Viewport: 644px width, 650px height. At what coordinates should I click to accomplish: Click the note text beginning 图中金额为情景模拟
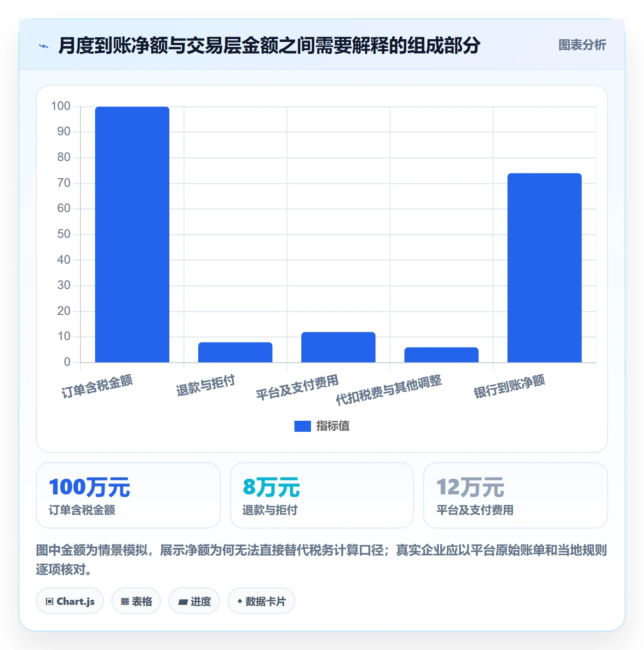coord(322,560)
